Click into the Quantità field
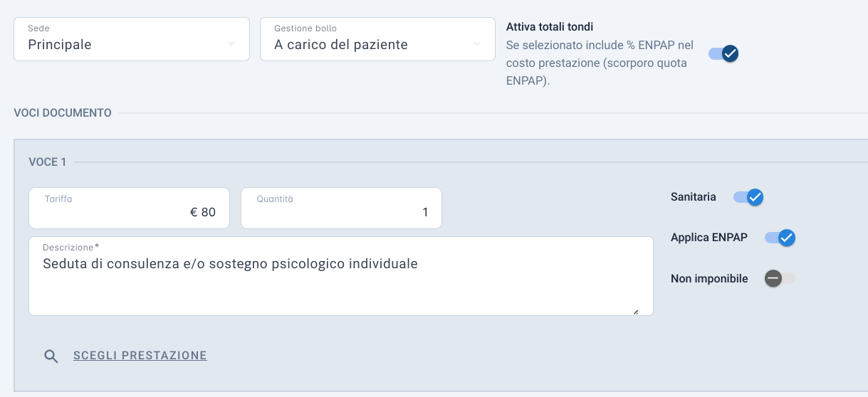 tap(341, 208)
